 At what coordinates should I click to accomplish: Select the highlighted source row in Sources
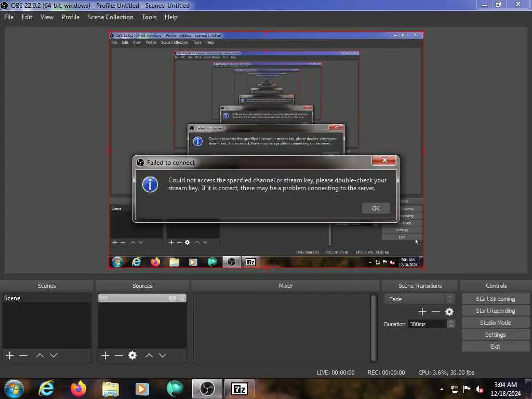click(142, 298)
